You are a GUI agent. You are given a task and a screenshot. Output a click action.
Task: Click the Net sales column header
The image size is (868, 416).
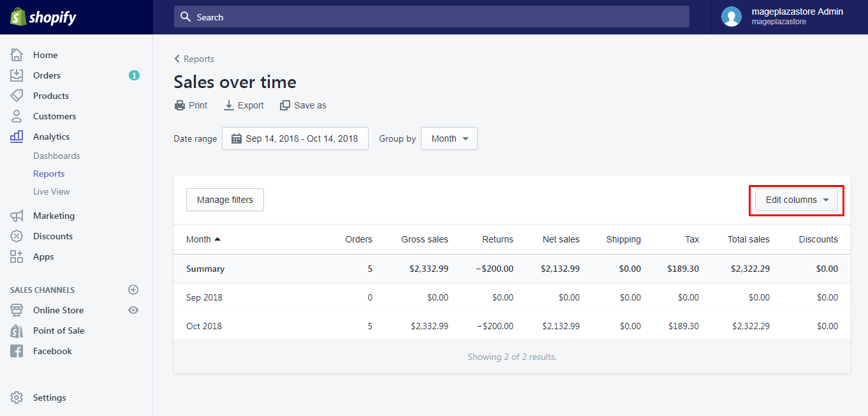[x=561, y=239]
